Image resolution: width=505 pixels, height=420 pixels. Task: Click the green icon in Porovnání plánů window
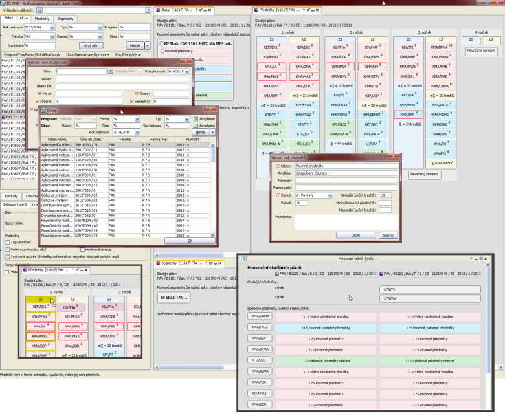tap(245, 259)
